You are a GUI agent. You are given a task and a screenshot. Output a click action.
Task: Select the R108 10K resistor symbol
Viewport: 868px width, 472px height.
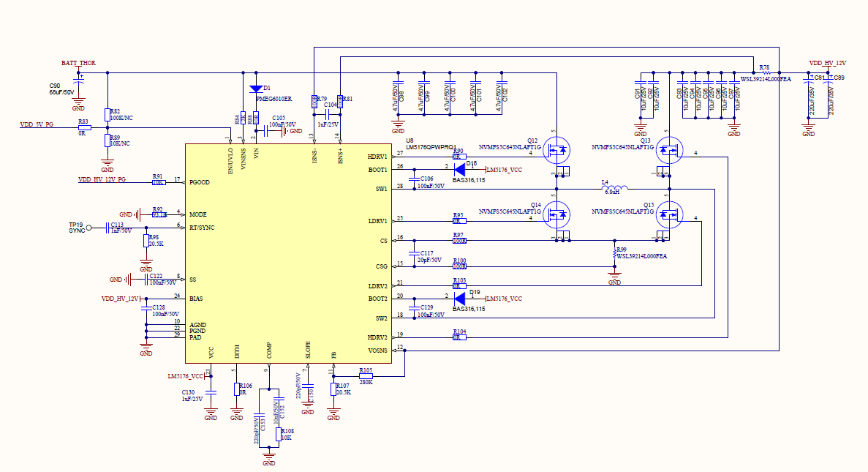pyautogui.click(x=279, y=435)
